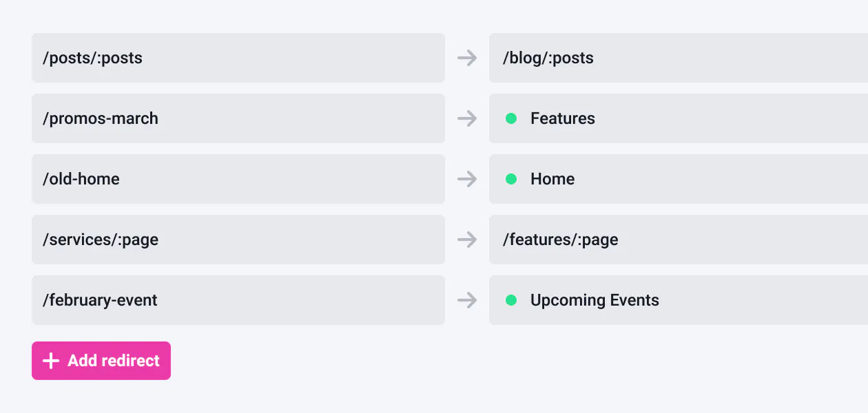This screenshot has width=868, height=413.
Task: Click the plus icon on Add redirect
Action: (50, 360)
